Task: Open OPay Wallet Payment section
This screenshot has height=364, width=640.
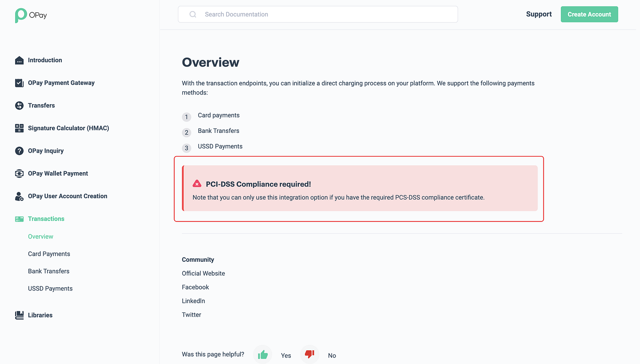Action: 58,174
